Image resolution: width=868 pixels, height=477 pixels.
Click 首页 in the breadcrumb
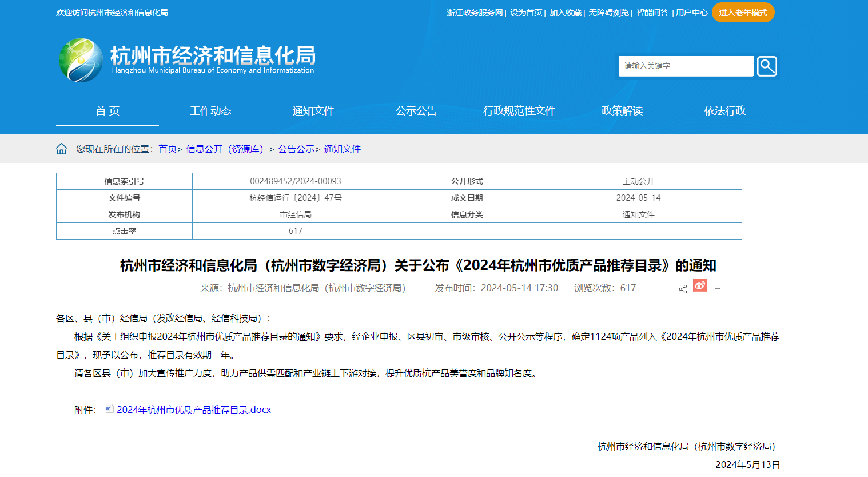(168, 149)
